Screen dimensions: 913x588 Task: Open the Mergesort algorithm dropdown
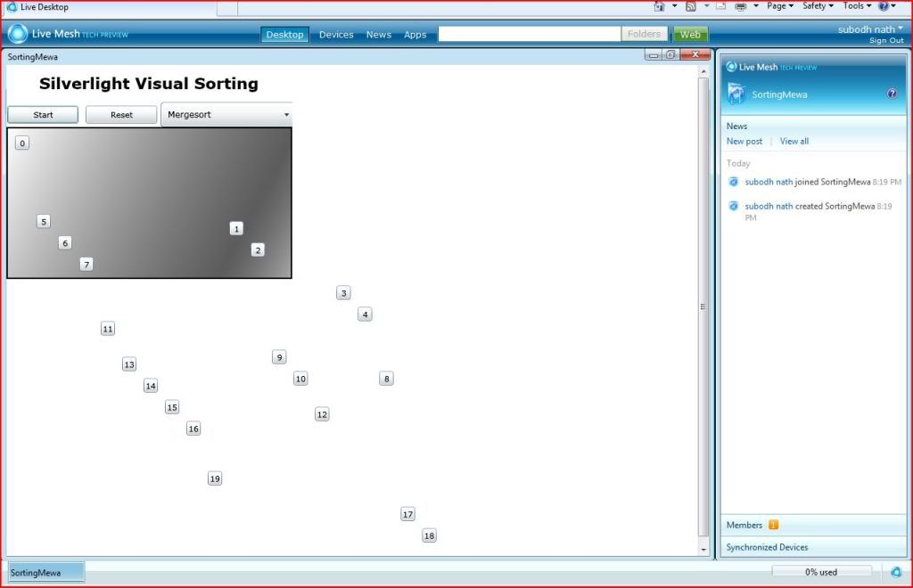pyautogui.click(x=226, y=115)
